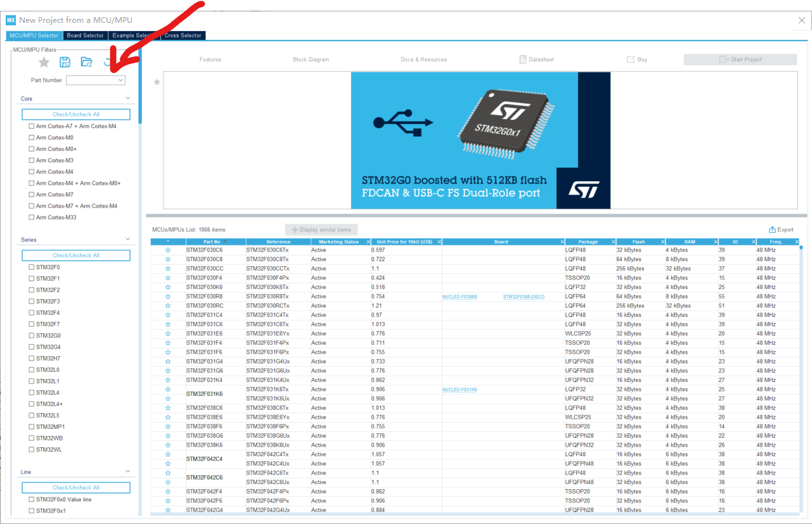Collapse the Line filter section

tap(128, 471)
